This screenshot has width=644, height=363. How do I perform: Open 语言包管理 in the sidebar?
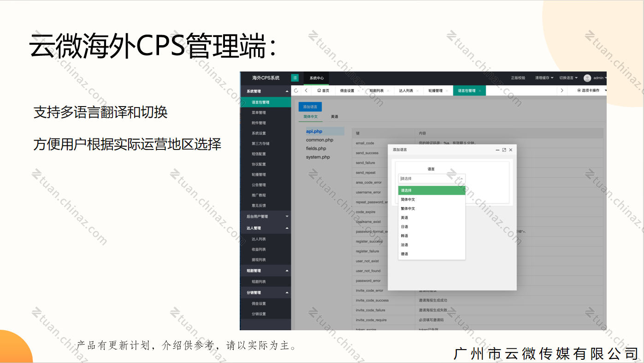266,102
